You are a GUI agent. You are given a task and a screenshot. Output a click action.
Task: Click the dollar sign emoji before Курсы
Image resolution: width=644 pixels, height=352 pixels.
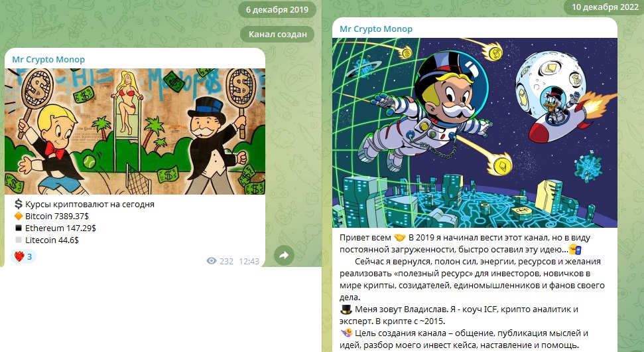click(19, 204)
